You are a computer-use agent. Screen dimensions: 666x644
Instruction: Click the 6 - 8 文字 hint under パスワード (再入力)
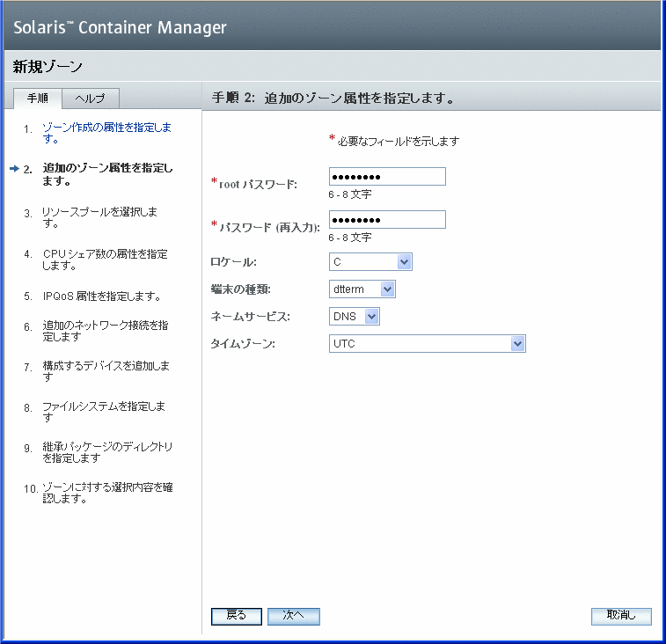[x=350, y=238]
